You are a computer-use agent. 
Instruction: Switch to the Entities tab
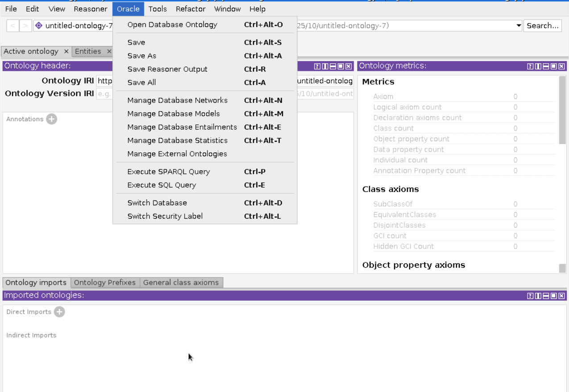tap(88, 51)
